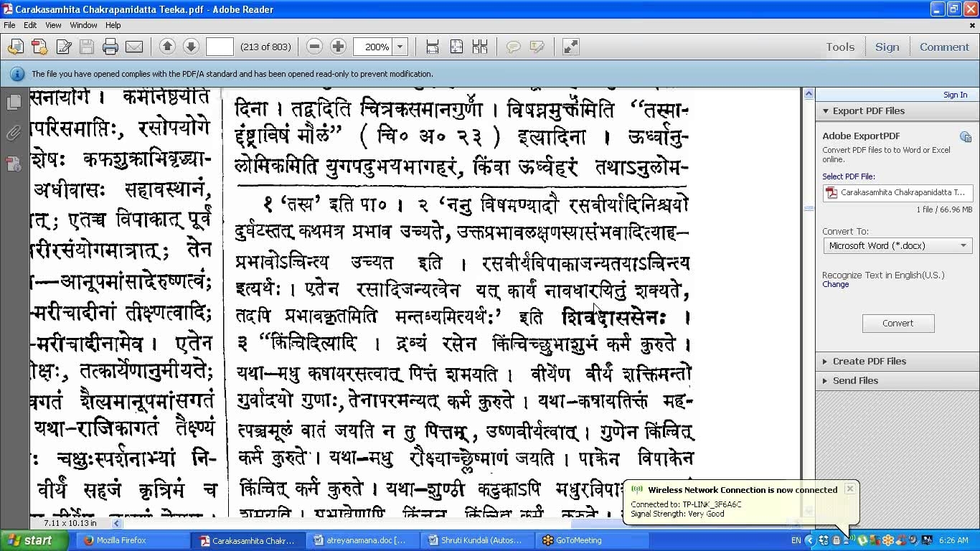Open the Attachments paperclip panel
The image size is (980, 551).
point(14,133)
